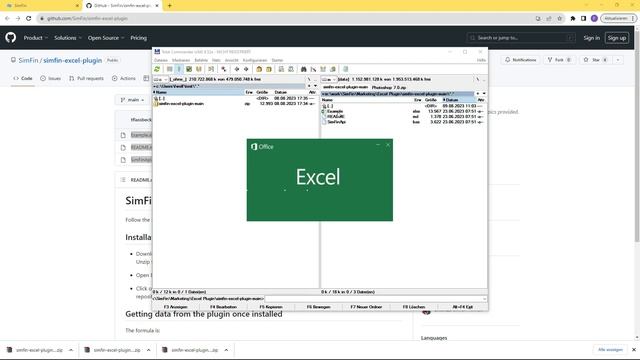
Task: Switch to the Actions tab on GitHub
Action: click(x=124, y=78)
